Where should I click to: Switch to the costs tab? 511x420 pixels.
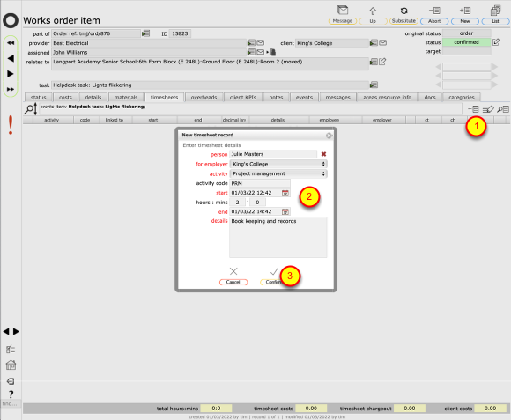coord(65,98)
